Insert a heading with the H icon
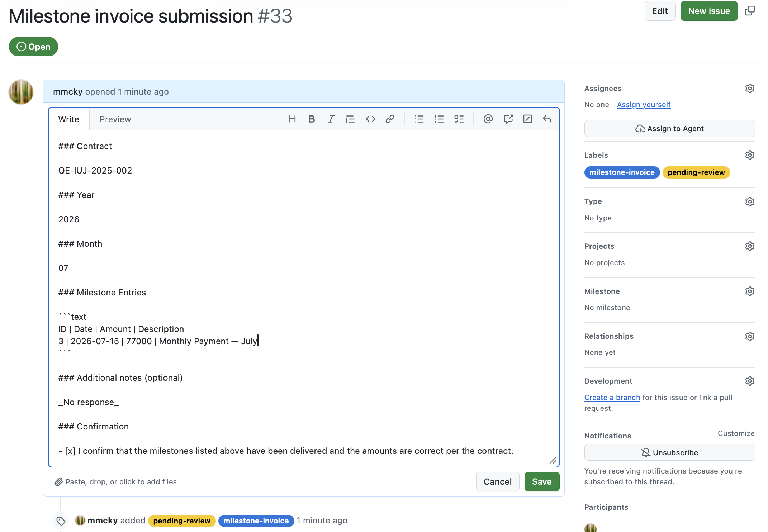Viewport: 768px width, 532px height. [292, 119]
